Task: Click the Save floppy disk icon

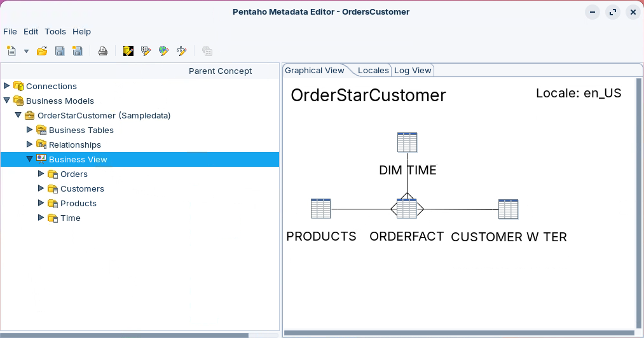Action: [x=60, y=51]
